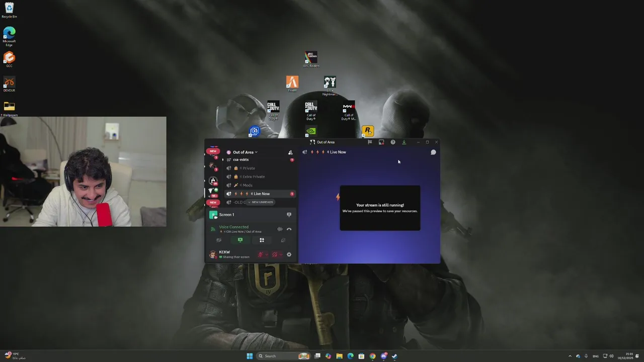Toggle the headphones deafen button
This screenshot has width=644, height=362.
tap(274, 255)
